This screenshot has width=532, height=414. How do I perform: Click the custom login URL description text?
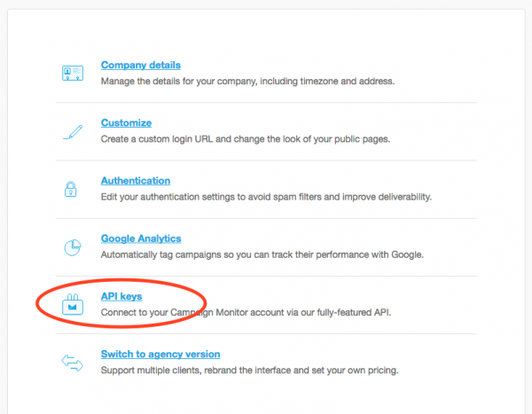tap(258, 139)
